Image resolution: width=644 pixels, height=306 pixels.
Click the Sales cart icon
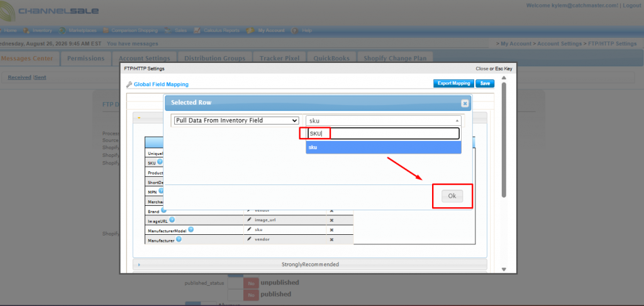167,30
